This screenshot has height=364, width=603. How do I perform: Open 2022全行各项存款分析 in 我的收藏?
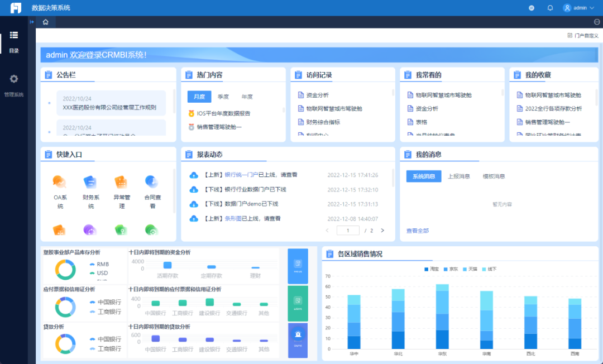tap(553, 109)
